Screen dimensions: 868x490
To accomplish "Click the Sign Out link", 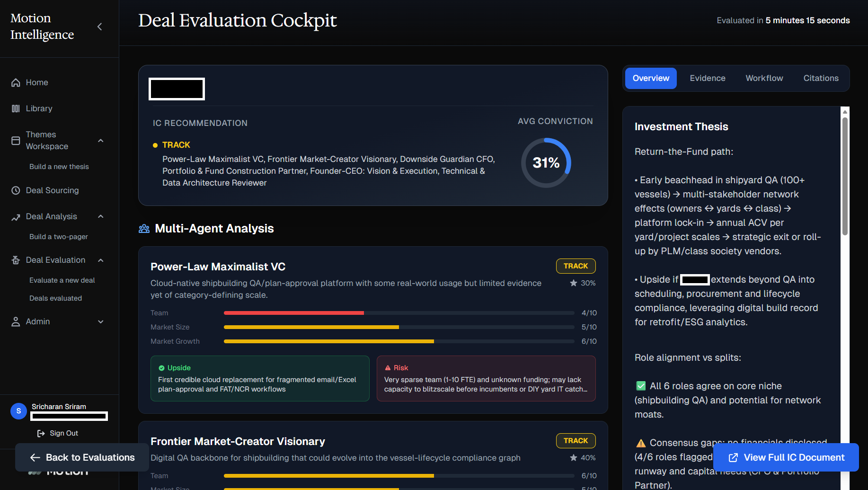I will click(x=58, y=433).
